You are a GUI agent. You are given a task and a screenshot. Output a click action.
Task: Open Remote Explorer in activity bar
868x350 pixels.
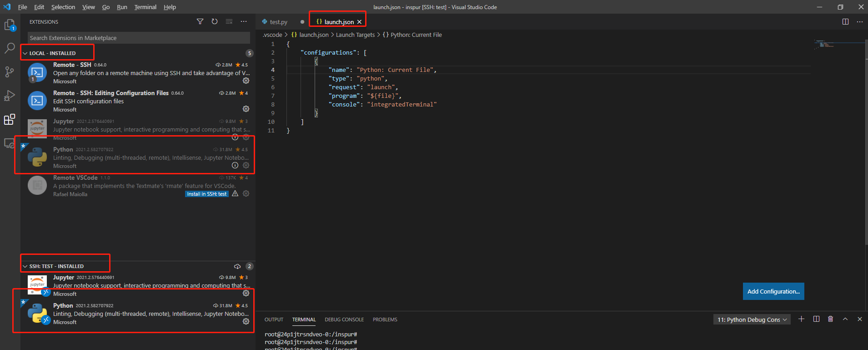coord(10,143)
